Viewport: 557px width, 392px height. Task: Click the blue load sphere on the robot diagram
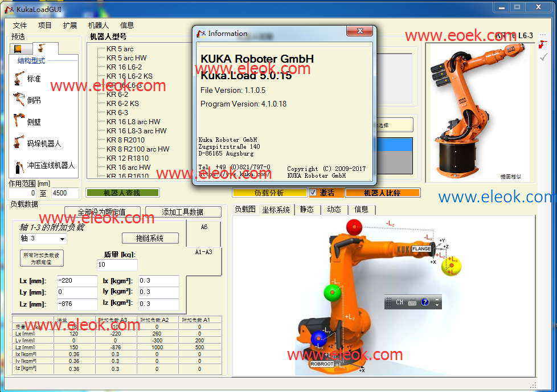[318, 338]
